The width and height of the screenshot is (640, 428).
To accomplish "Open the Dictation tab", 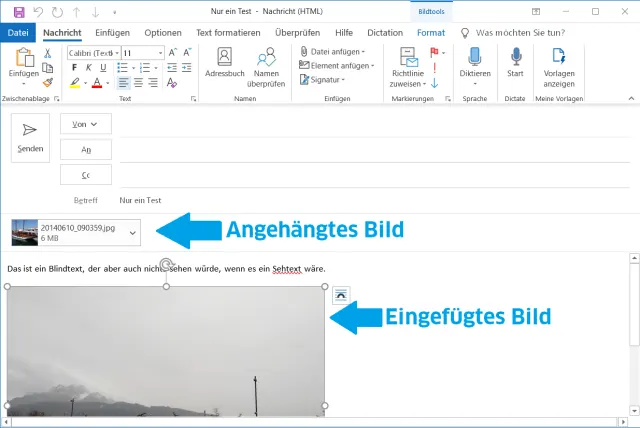I will click(385, 33).
